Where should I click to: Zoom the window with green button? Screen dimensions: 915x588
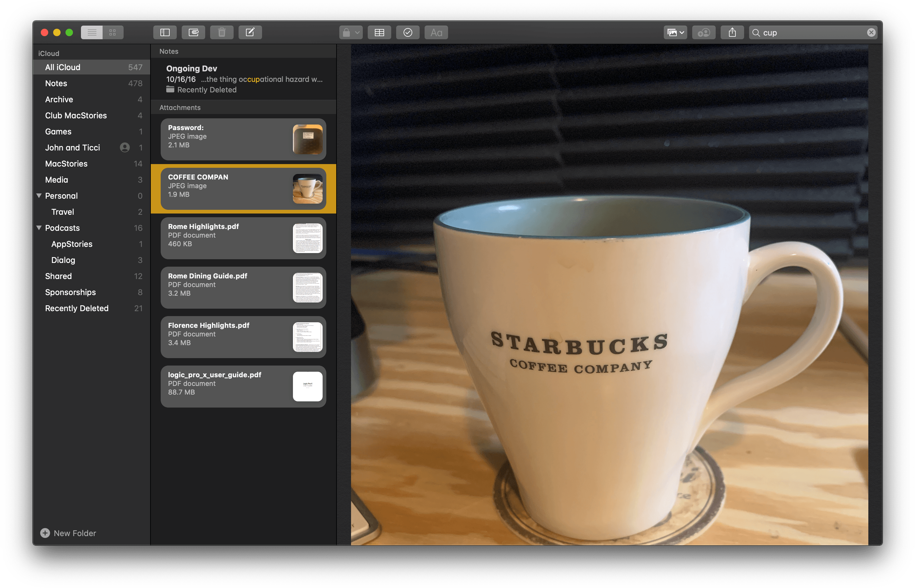[x=69, y=32]
